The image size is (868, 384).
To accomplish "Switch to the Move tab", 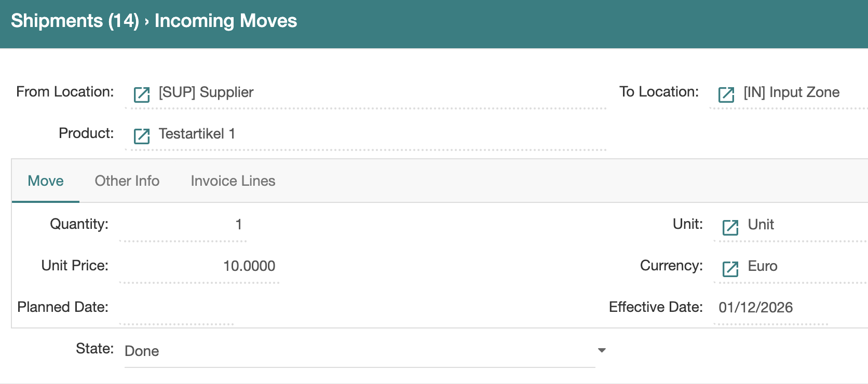I will point(46,181).
